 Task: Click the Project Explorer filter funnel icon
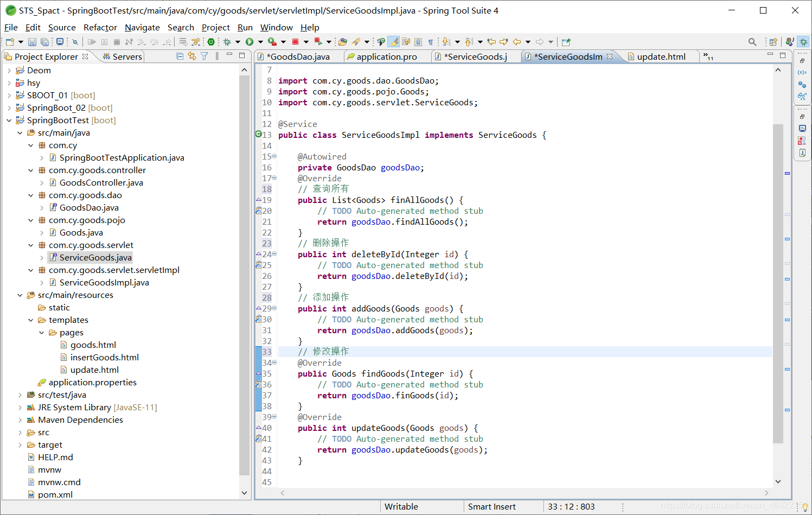pos(204,56)
